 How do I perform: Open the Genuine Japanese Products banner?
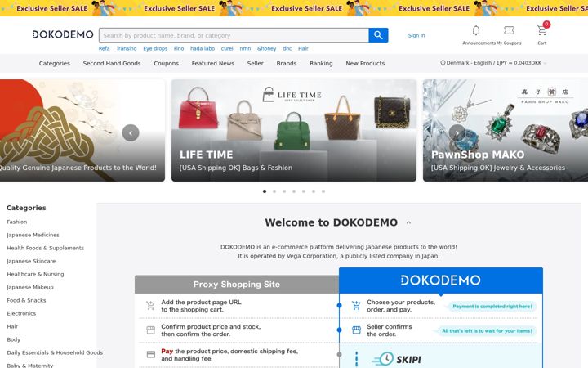pos(82,130)
